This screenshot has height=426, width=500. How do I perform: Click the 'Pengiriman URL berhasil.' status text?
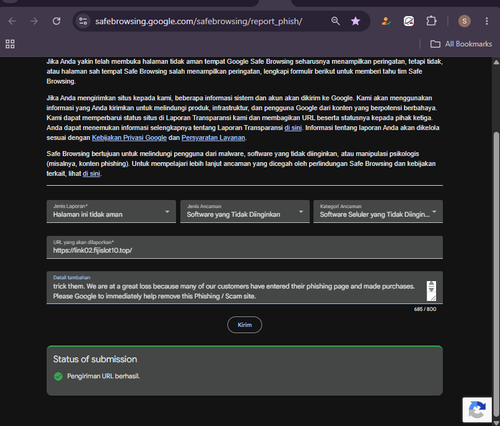[x=103, y=376]
